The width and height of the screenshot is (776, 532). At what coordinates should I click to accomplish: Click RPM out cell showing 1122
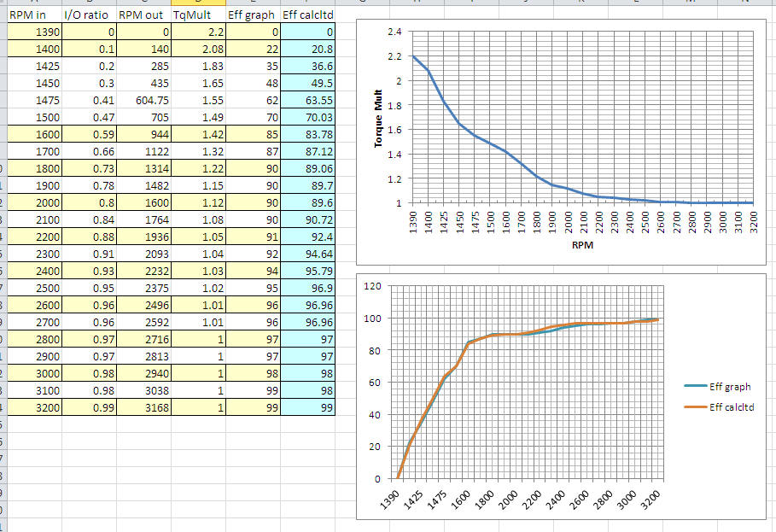[143, 151]
